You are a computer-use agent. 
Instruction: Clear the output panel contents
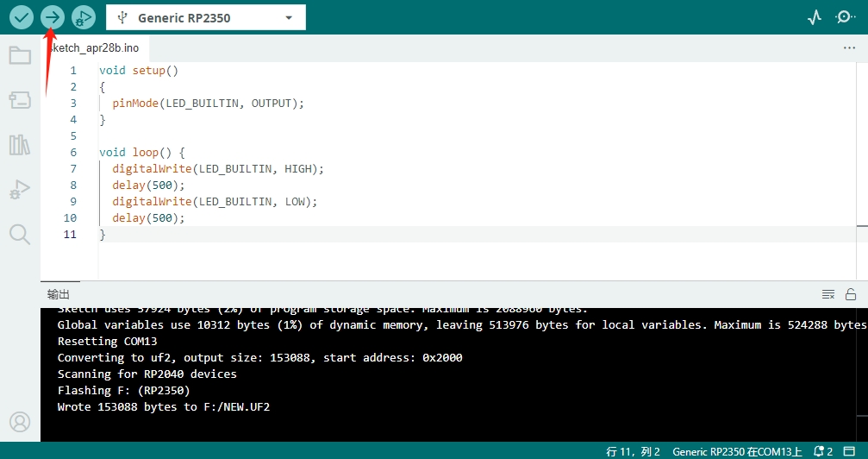click(x=828, y=294)
